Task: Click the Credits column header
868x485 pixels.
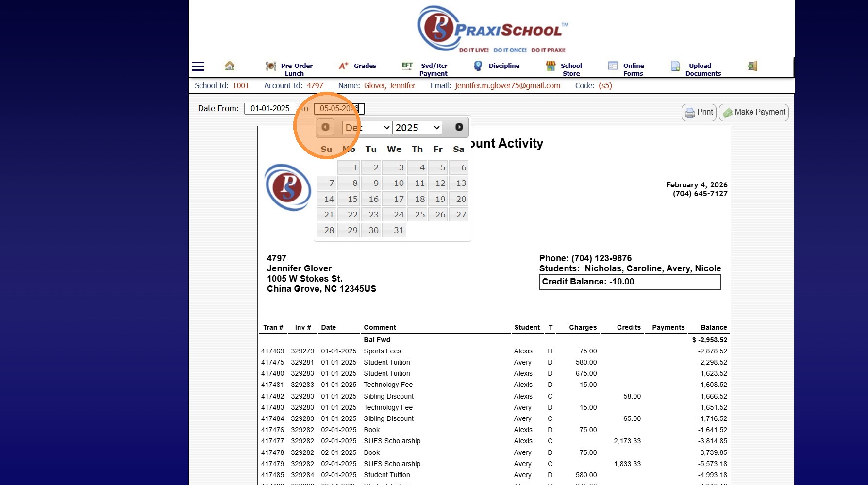Action: tap(629, 328)
